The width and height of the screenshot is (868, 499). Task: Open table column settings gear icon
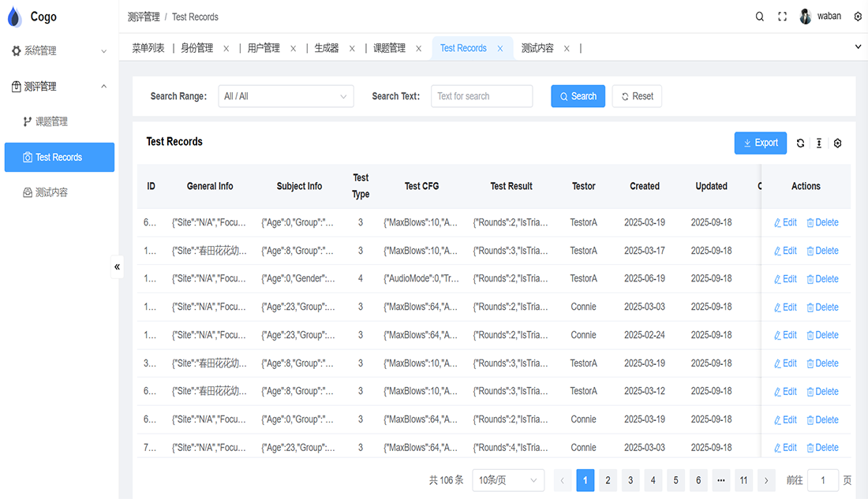(838, 143)
